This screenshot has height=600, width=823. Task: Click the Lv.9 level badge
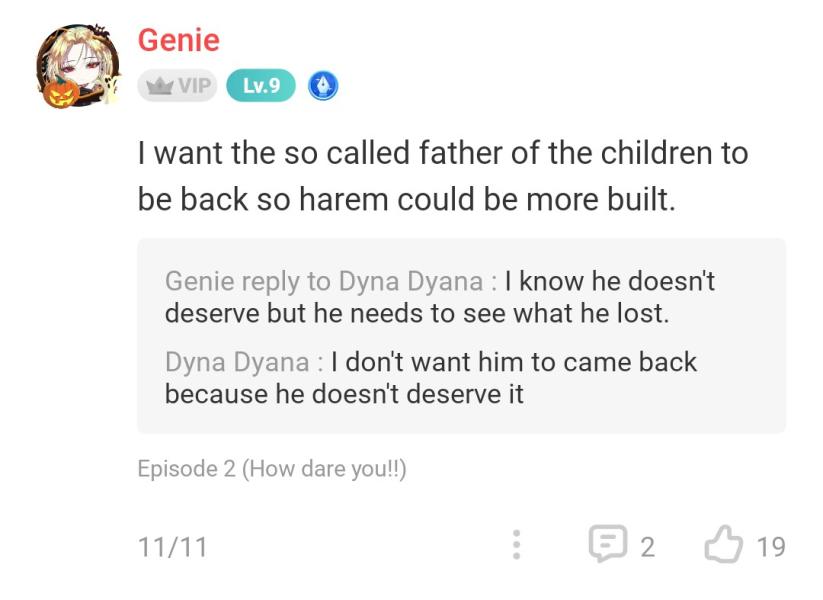(x=261, y=86)
